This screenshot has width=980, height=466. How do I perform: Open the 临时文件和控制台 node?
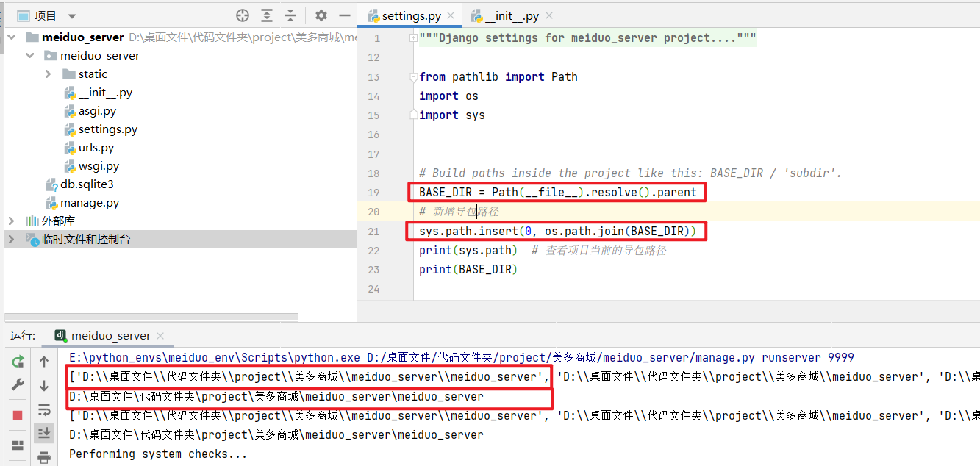tap(11, 237)
